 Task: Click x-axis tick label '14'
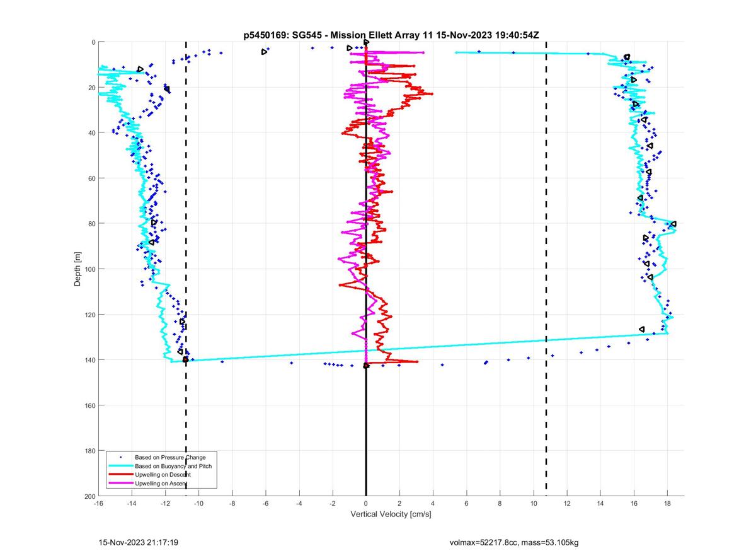[x=600, y=503]
